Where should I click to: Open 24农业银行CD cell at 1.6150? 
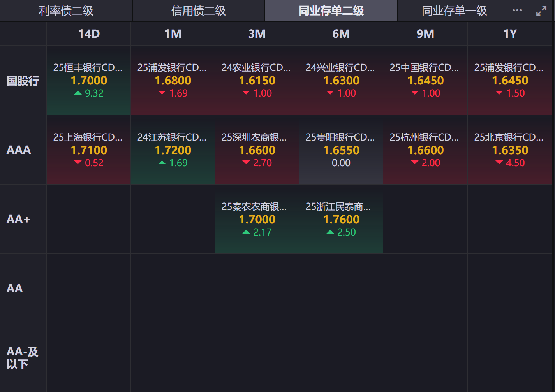pos(257,80)
